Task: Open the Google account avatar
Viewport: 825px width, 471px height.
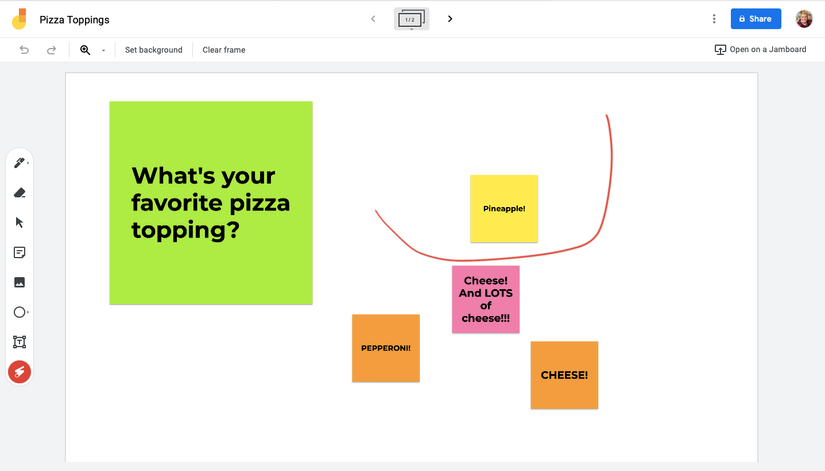Action: [804, 19]
